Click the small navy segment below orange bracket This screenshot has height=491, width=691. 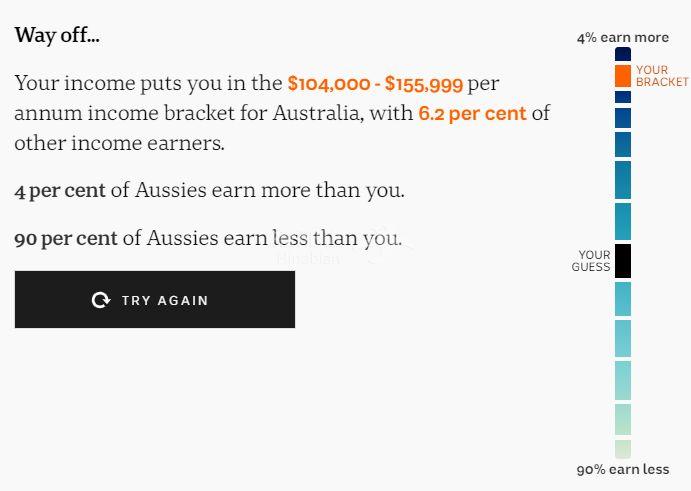(x=623, y=97)
